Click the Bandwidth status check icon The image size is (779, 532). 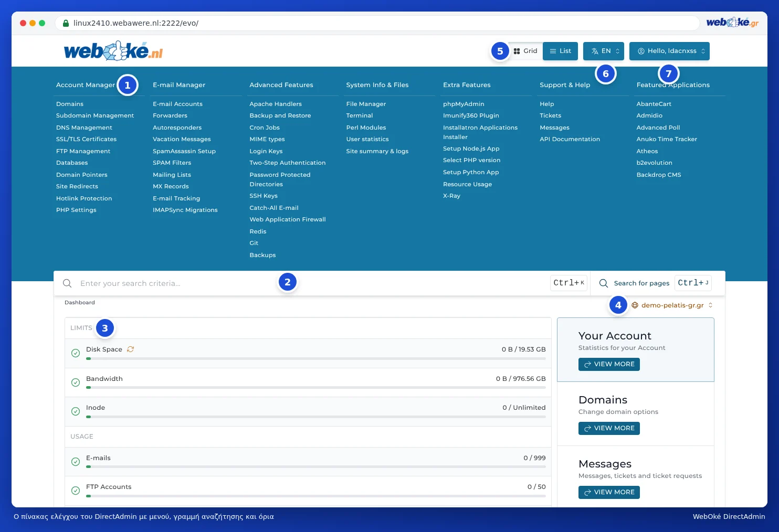click(76, 382)
